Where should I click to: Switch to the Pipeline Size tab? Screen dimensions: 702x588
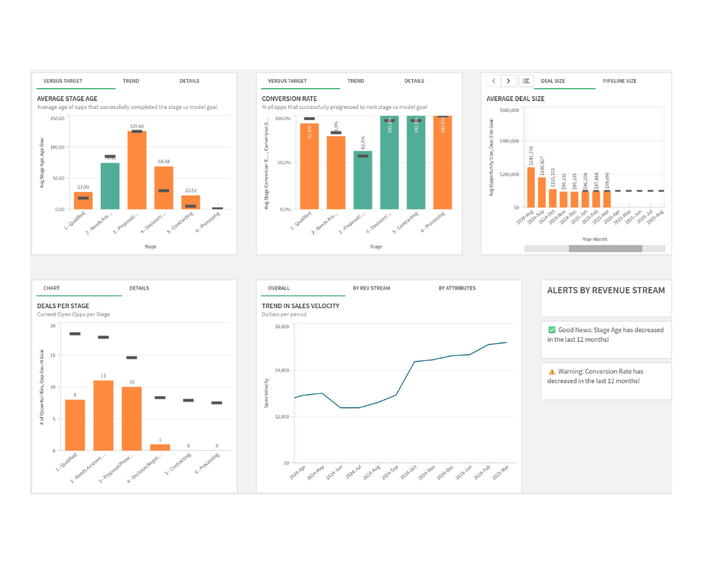coord(619,81)
